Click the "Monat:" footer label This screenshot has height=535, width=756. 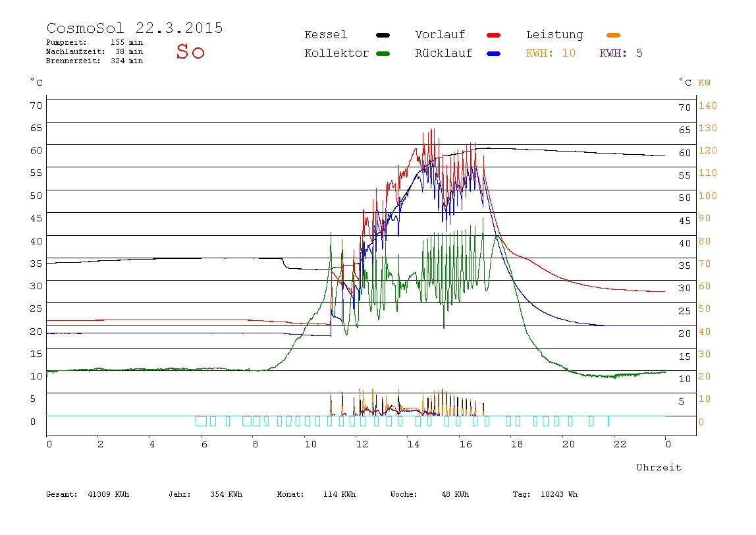290,494
